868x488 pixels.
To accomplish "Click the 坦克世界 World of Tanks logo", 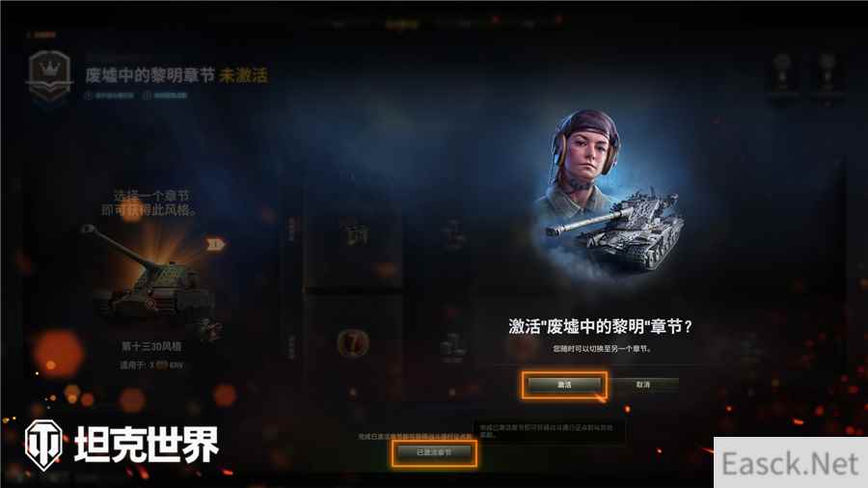I will click(x=122, y=445).
